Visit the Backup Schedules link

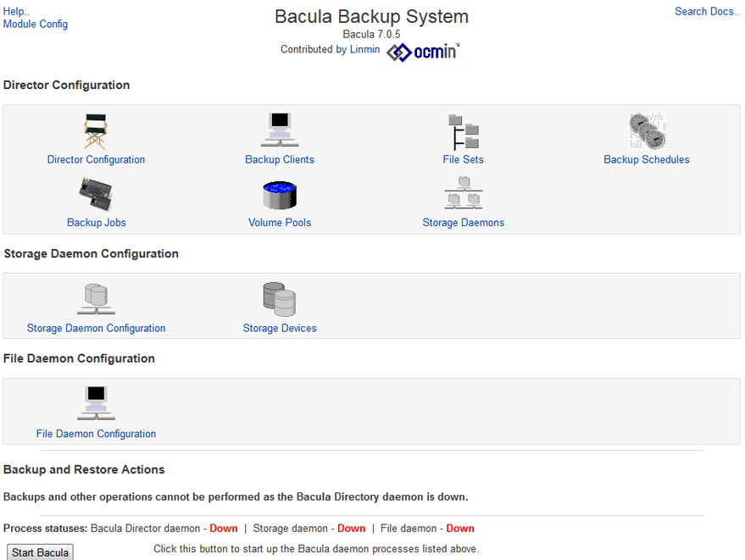click(647, 159)
